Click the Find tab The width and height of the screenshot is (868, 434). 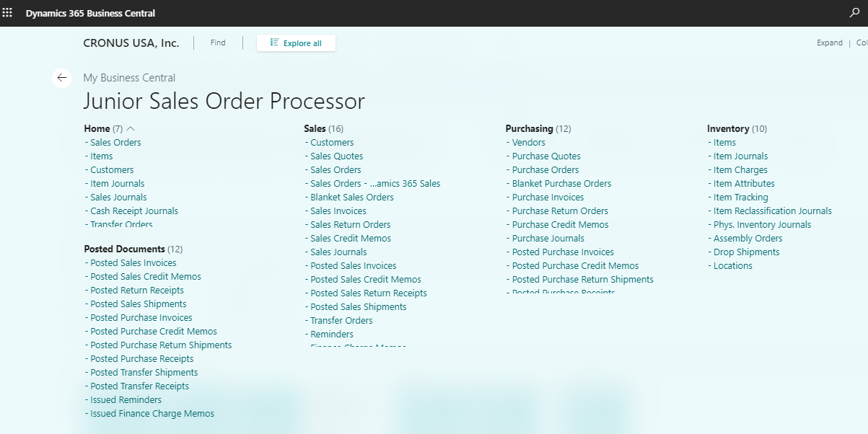coord(218,43)
